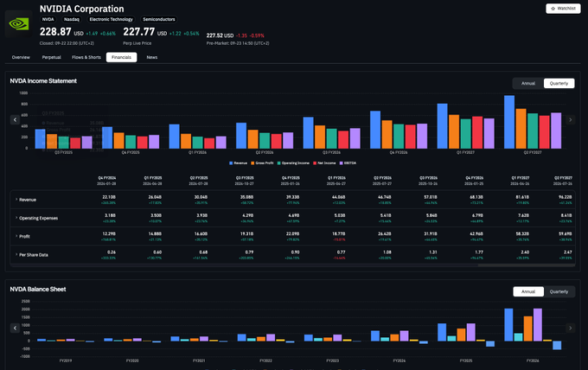588x370 pixels.
Task: Select the Financials tab
Action: point(122,57)
